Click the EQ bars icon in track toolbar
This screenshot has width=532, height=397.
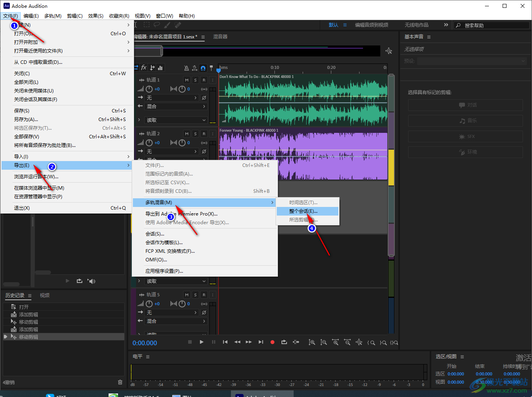(x=160, y=67)
